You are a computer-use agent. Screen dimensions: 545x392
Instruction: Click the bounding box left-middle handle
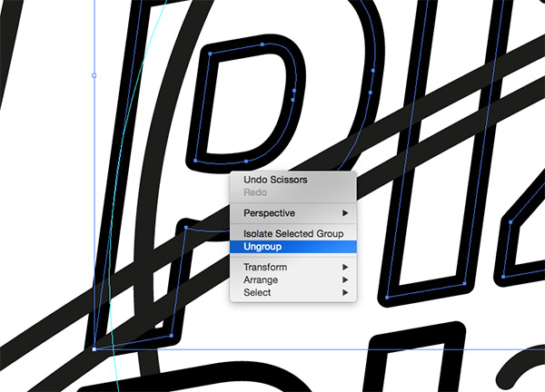pos(94,75)
